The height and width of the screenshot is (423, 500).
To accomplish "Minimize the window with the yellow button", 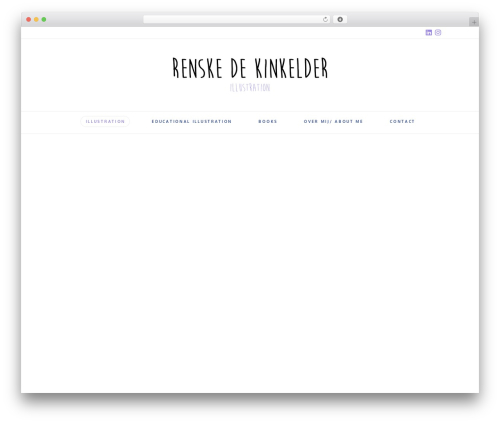I will pos(36,19).
